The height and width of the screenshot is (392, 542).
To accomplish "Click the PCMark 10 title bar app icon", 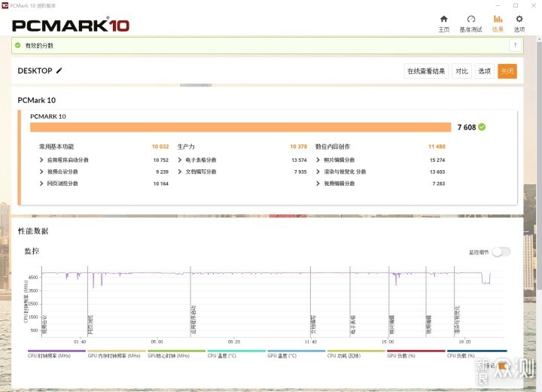I will (5, 5).
